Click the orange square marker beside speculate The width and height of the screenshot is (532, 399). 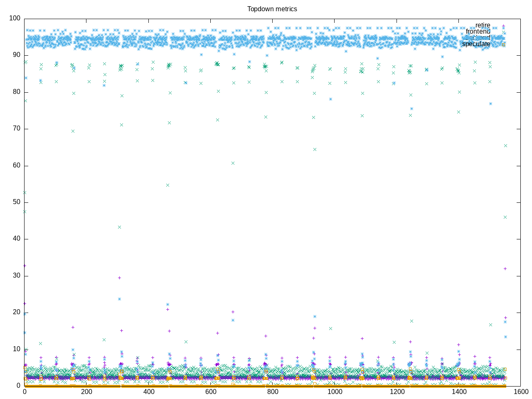pos(503,44)
